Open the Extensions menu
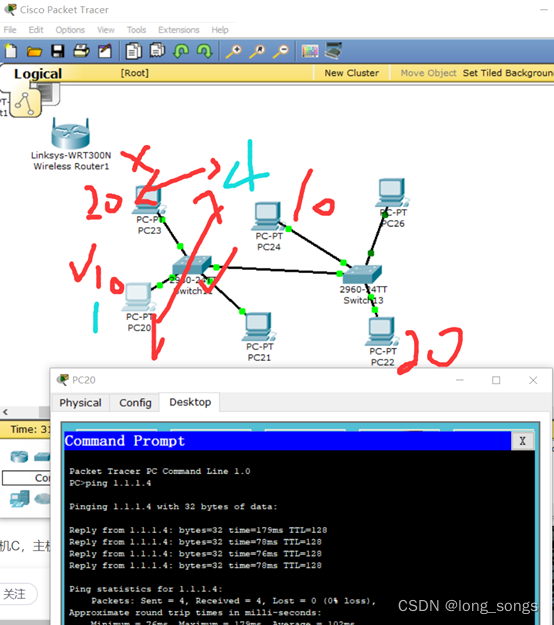This screenshot has width=554, height=625. 179,30
